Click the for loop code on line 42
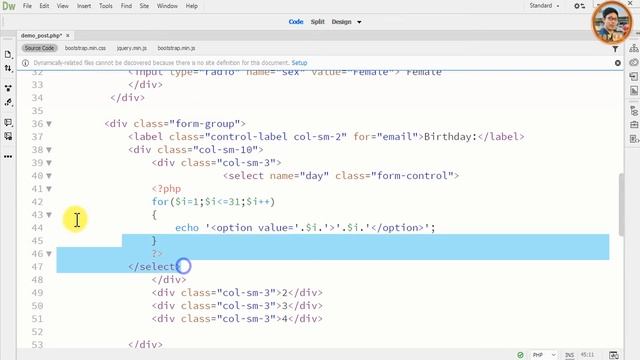Image resolution: width=640 pixels, height=360 pixels. click(x=213, y=202)
